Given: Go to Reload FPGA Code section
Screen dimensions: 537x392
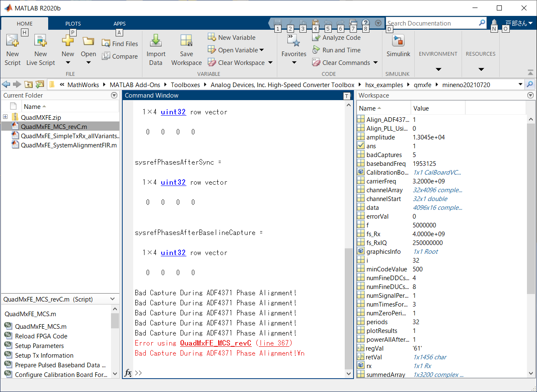Looking at the screenshot, I should (41, 336).
